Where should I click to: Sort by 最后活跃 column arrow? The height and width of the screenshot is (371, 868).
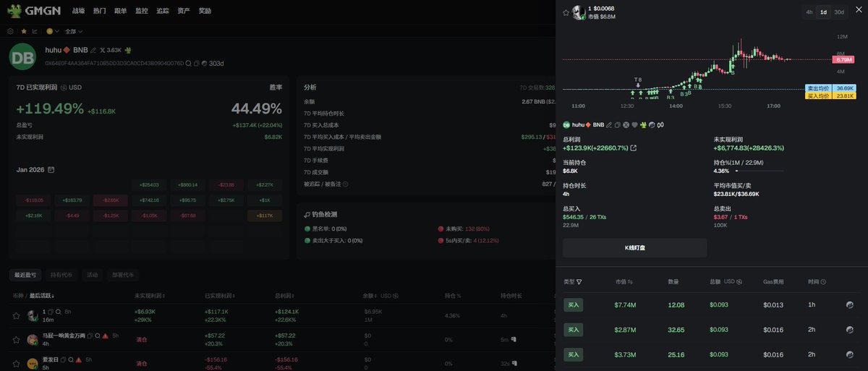coord(53,296)
